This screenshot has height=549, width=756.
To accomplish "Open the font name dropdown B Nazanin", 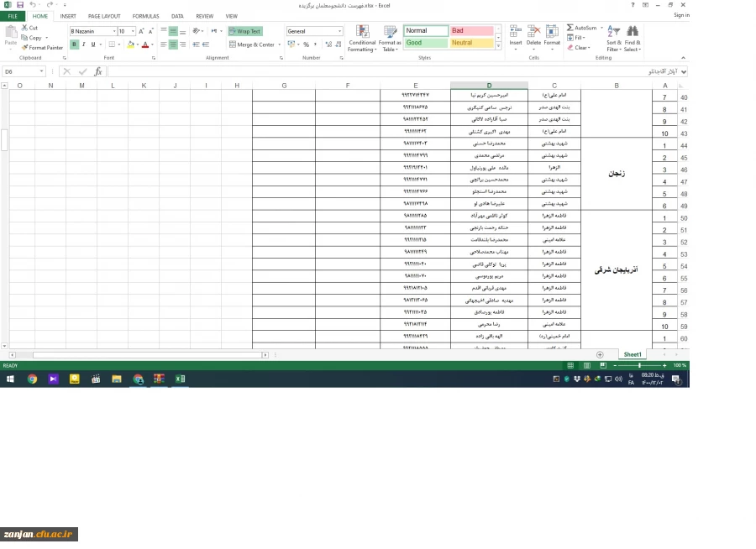I will (x=114, y=31).
